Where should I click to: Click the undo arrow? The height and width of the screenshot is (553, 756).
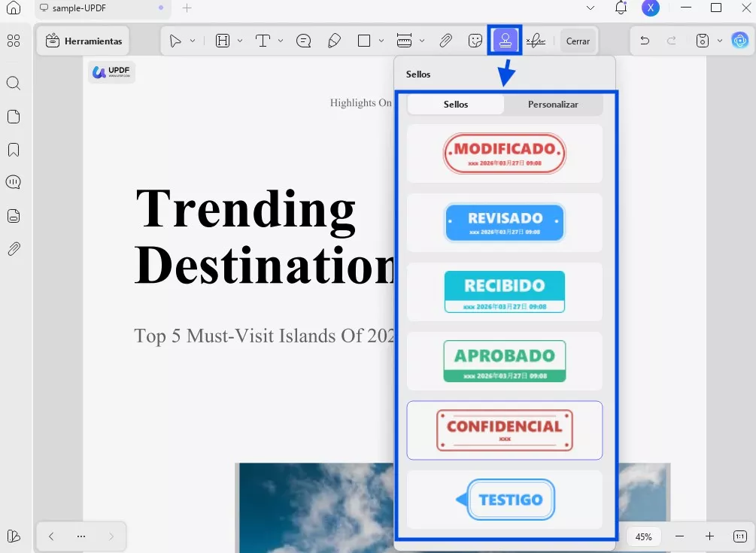pyautogui.click(x=645, y=41)
